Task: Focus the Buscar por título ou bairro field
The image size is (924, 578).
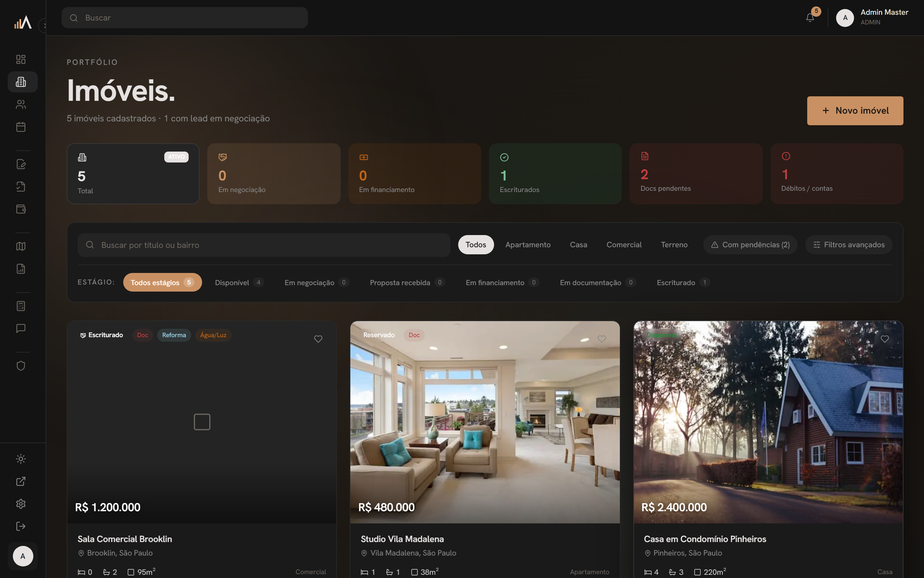Action: [264, 245]
